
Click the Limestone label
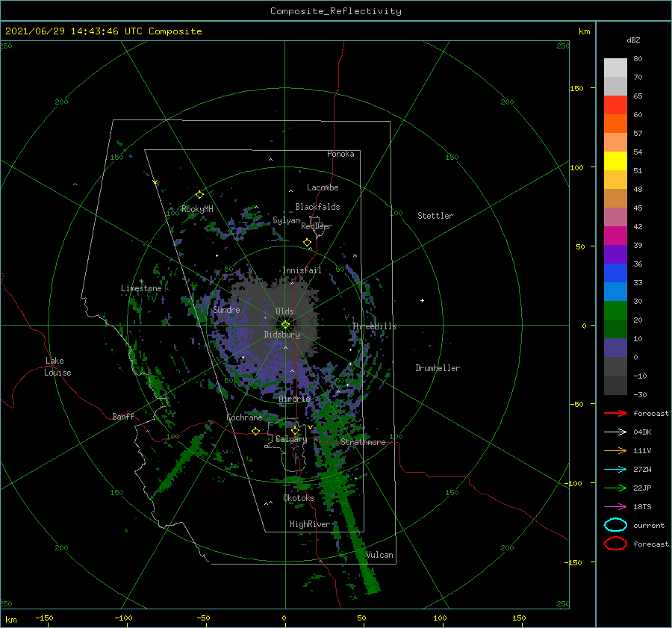(141, 288)
